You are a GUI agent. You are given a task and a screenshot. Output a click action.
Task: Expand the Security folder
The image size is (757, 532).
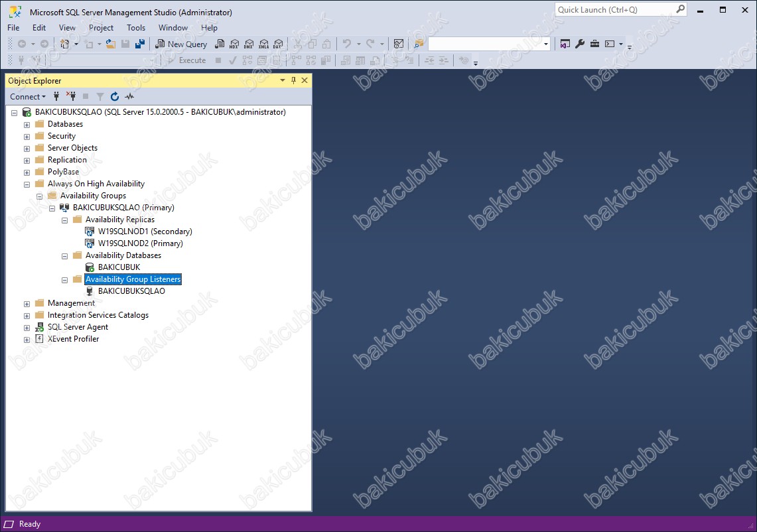(x=27, y=137)
